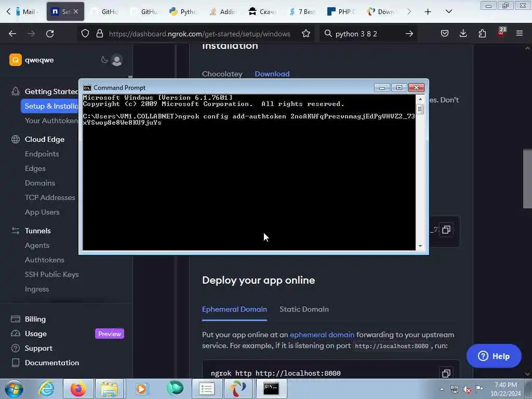Select Setup & Installation in sidebar
Viewport: 532px width, 399px height.
(x=49, y=106)
